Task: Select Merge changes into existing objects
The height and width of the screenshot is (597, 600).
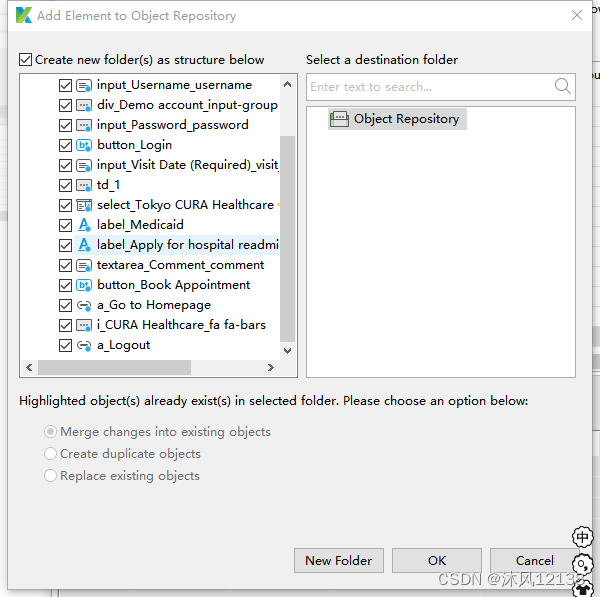Action: 51,432
